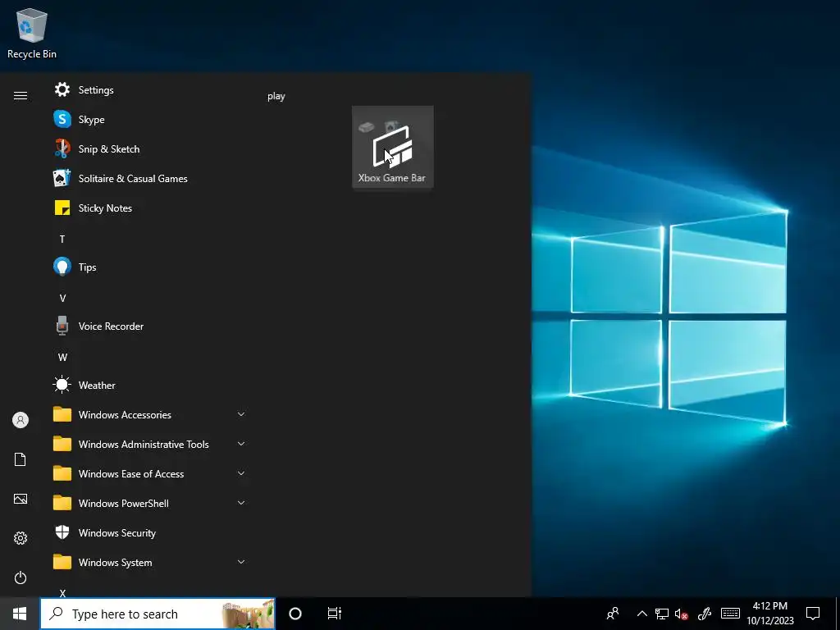Viewport: 840px width, 630px height.
Task: Open the Windows Ink Workspace tray icon
Action: click(x=705, y=614)
